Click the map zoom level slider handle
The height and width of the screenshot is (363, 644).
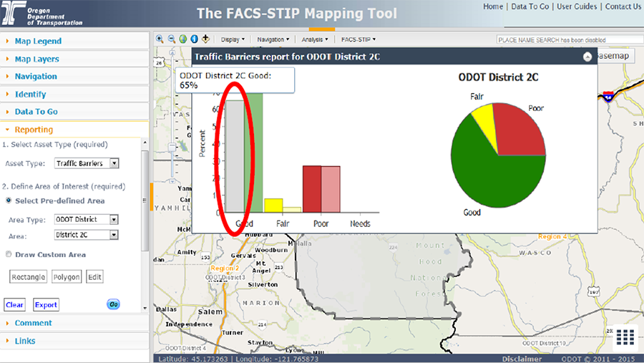(x=172, y=147)
